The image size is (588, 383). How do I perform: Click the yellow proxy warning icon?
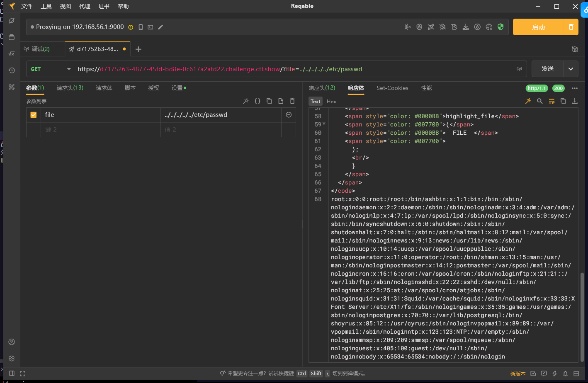tap(131, 27)
